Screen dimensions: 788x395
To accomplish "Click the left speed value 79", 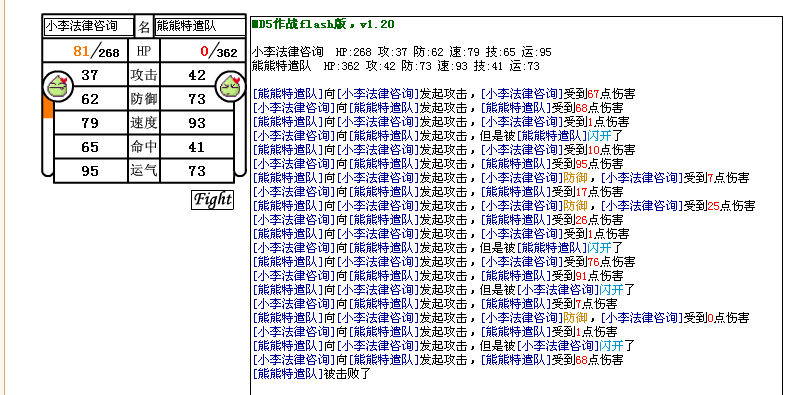I will pyautogui.click(x=90, y=123).
